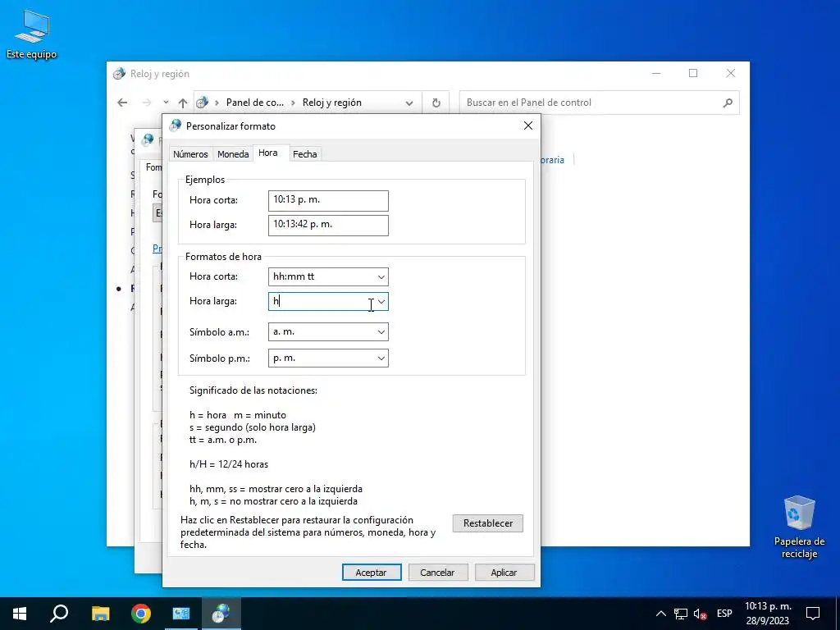Switch to Fecha tab

coord(305,153)
